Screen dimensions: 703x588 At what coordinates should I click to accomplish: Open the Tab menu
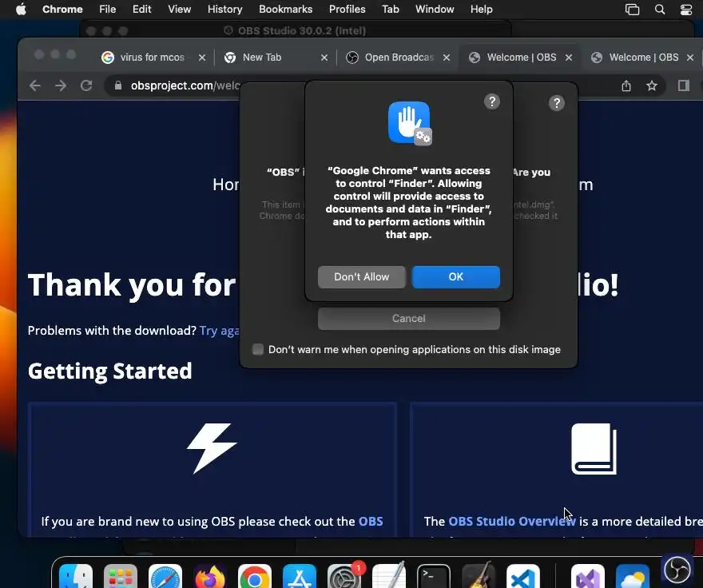[391, 9]
